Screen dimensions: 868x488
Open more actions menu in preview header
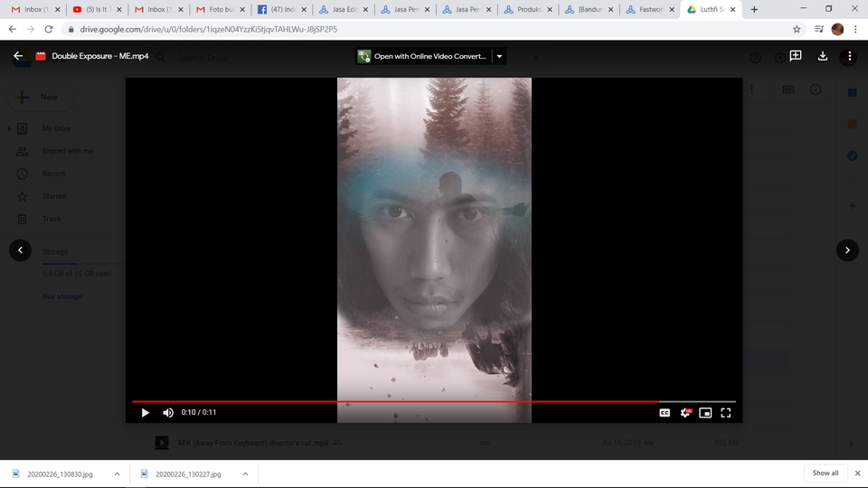(849, 56)
